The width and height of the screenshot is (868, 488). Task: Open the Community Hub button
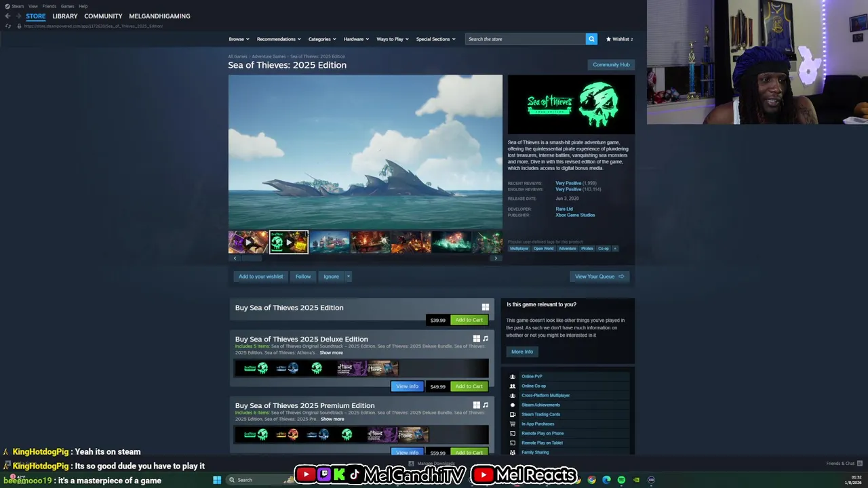click(x=611, y=64)
